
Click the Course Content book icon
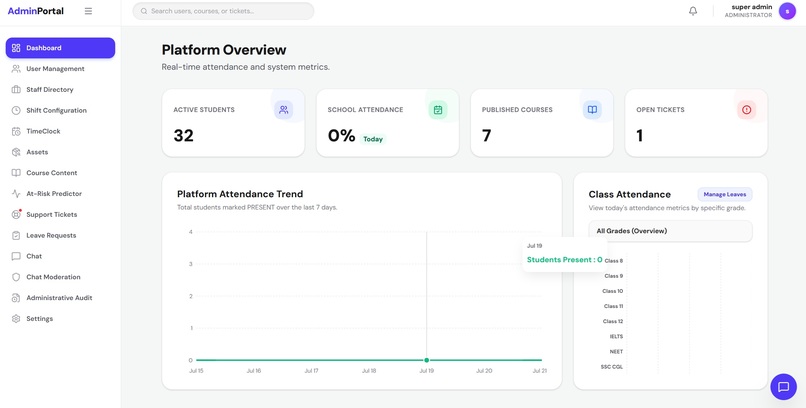[x=16, y=173]
